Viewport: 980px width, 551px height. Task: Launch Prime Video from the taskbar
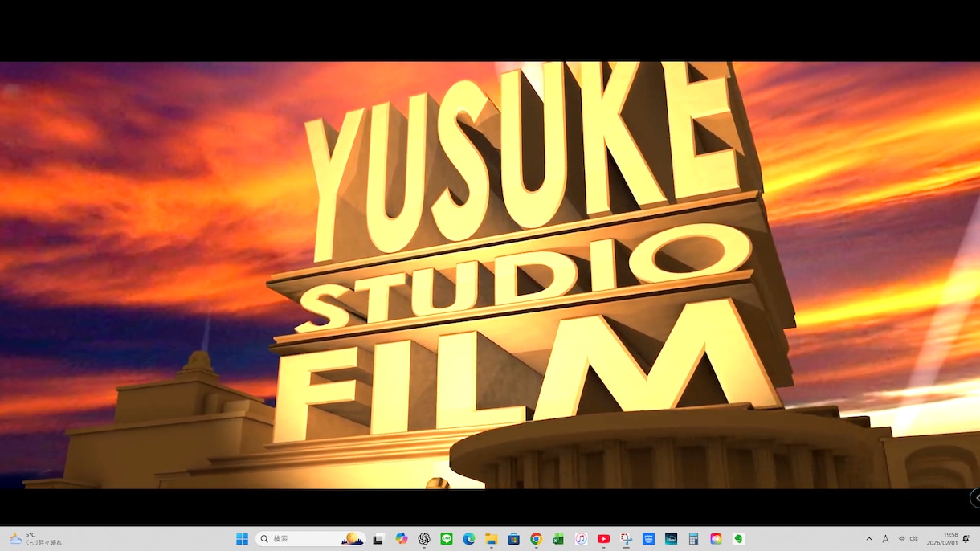[x=648, y=539]
